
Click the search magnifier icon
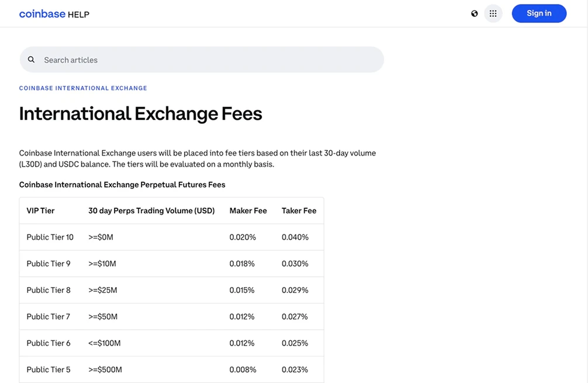click(31, 59)
